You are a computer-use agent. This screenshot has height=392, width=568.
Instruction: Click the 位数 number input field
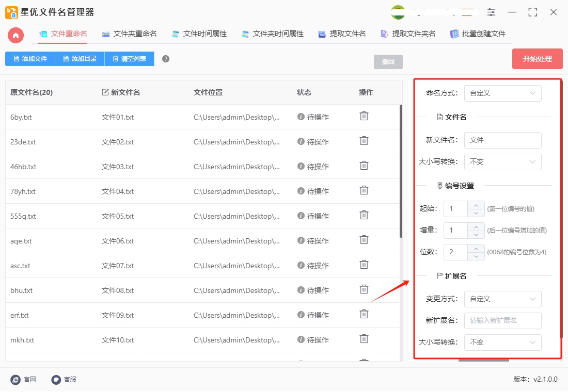coord(456,252)
